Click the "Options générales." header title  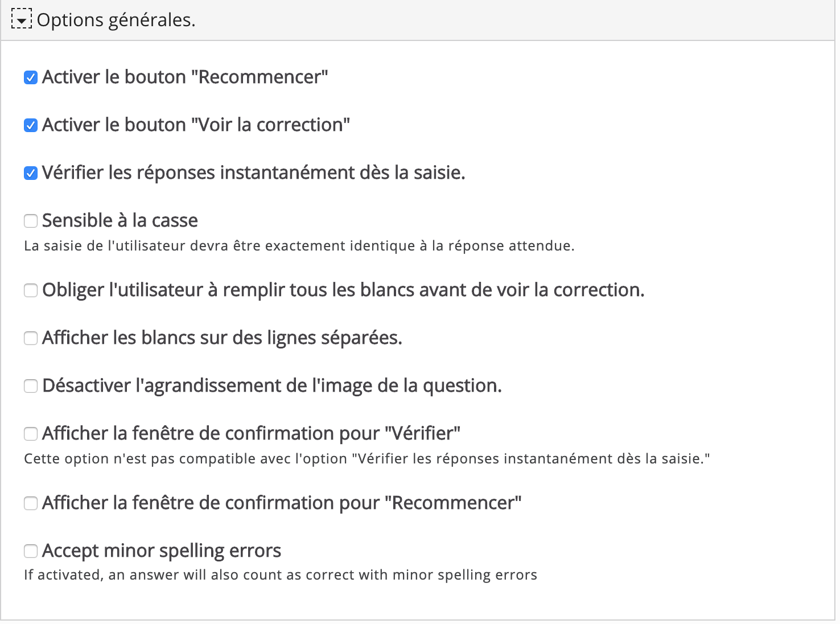(x=116, y=20)
